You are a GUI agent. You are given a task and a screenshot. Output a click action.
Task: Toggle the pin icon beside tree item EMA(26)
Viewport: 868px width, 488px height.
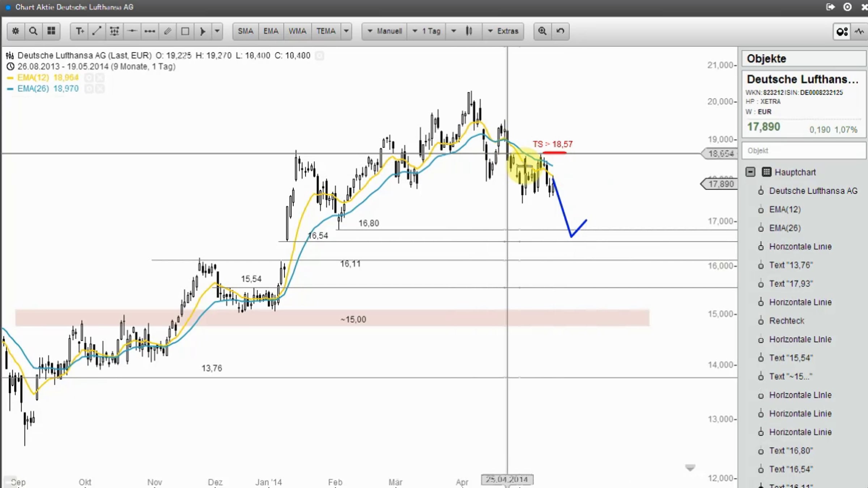pyautogui.click(x=761, y=228)
